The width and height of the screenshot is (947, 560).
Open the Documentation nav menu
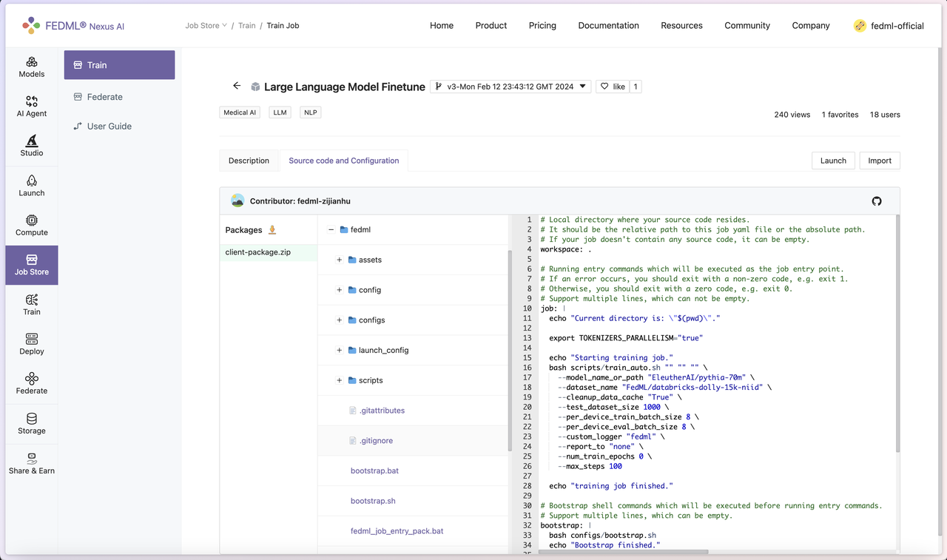[x=609, y=25]
